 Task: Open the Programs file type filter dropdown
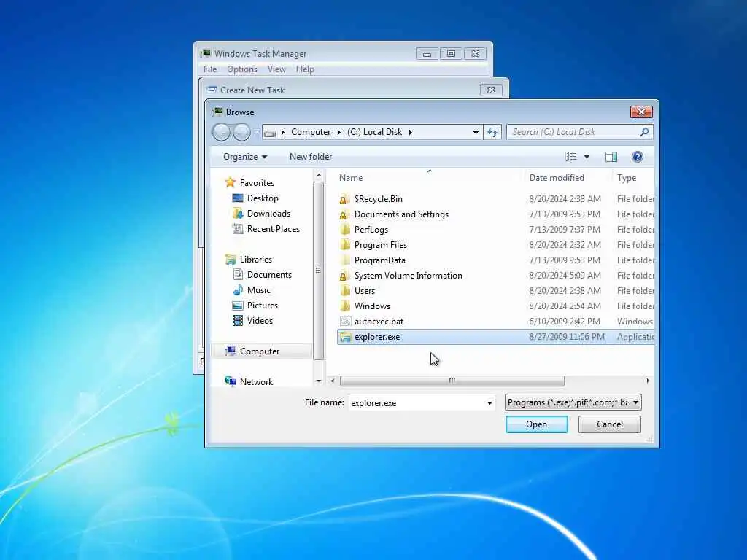(x=573, y=402)
